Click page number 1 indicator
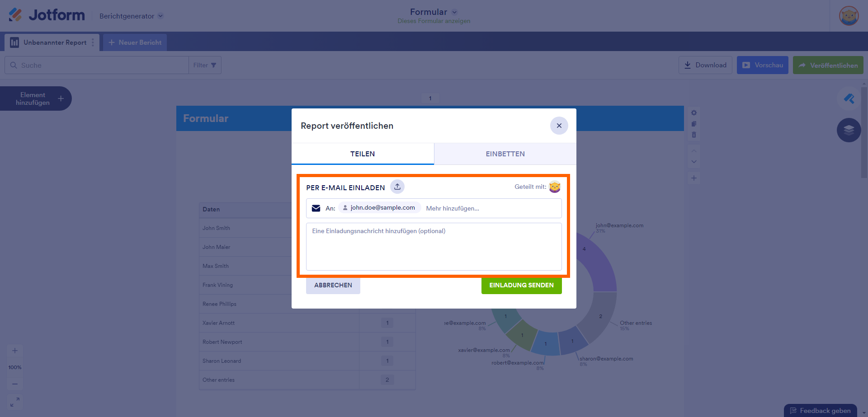Viewport: 868px width, 417px height. pyautogui.click(x=430, y=98)
